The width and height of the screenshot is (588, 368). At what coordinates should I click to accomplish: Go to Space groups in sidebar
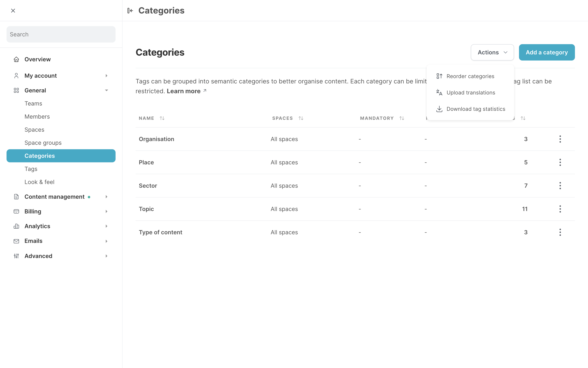pos(43,143)
